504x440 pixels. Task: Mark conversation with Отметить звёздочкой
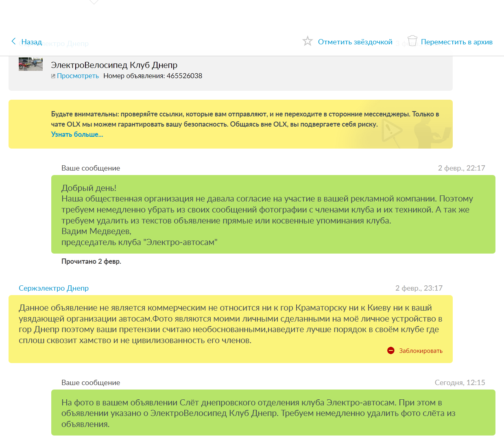[x=355, y=42]
